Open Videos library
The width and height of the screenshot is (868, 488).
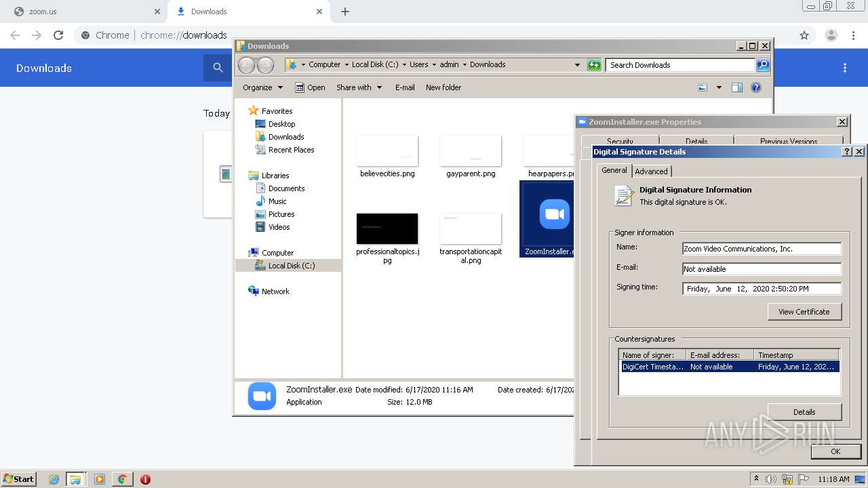coord(279,227)
